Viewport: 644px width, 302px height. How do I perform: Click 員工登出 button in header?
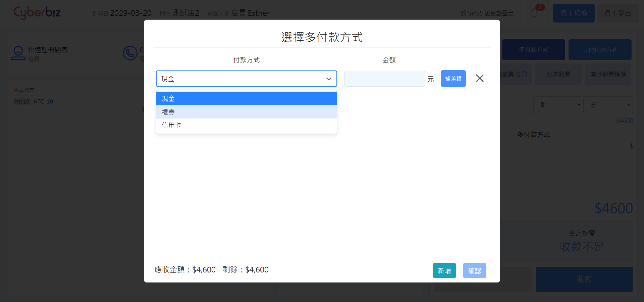point(618,13)
